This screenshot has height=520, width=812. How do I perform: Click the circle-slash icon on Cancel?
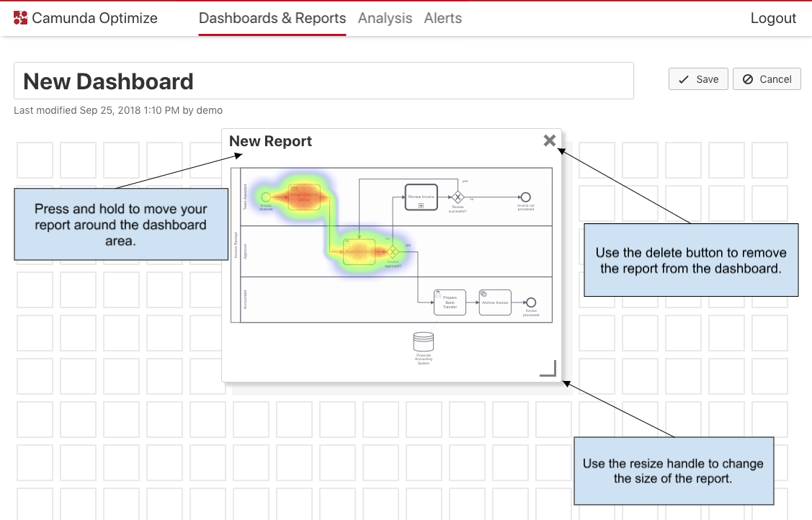(x=748, y=79)
